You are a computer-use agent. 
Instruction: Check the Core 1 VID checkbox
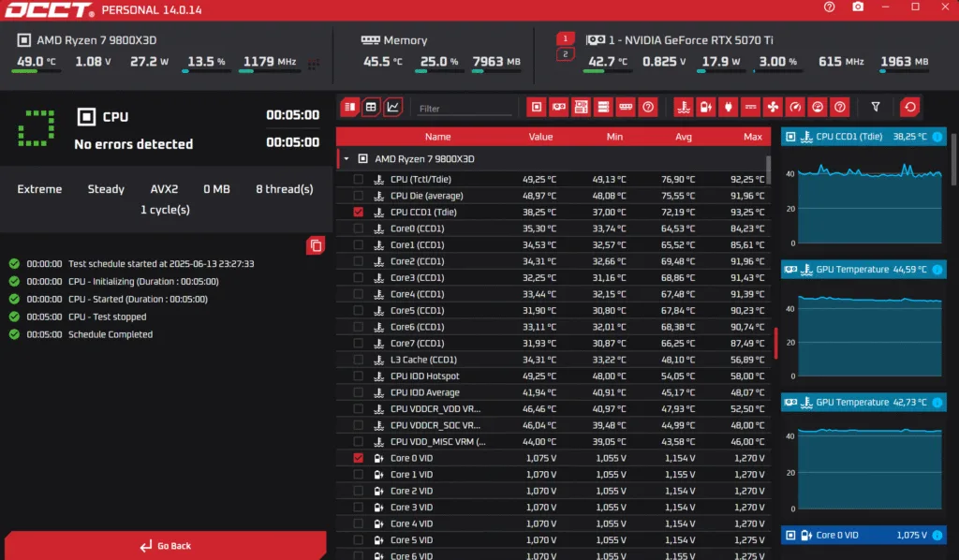click(359, 475)
